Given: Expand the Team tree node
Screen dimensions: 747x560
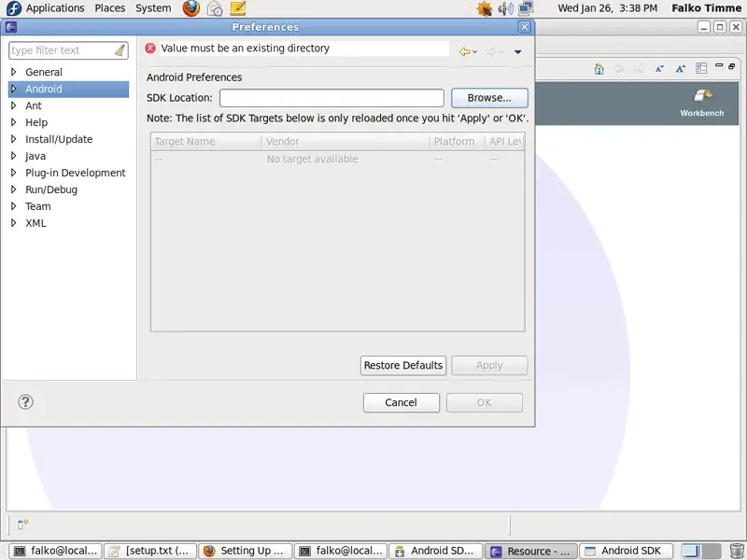Looking at the screenshot, I should click(14, 206).
